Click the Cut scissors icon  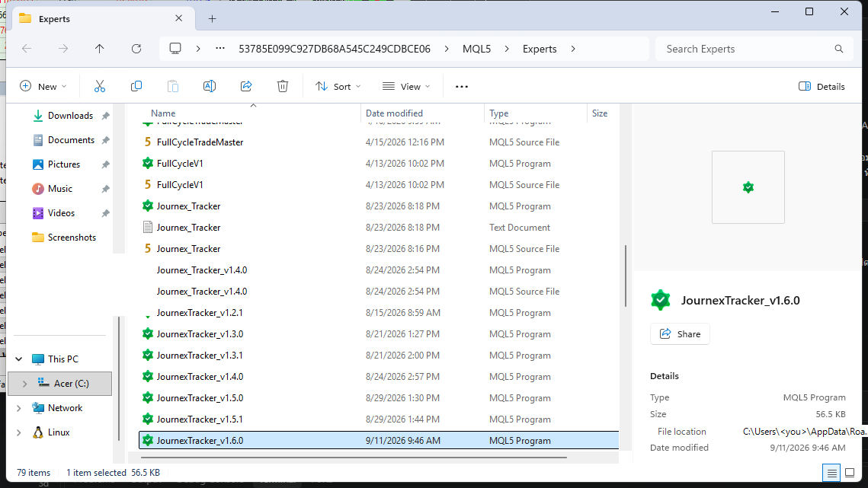tap(100, 86)
